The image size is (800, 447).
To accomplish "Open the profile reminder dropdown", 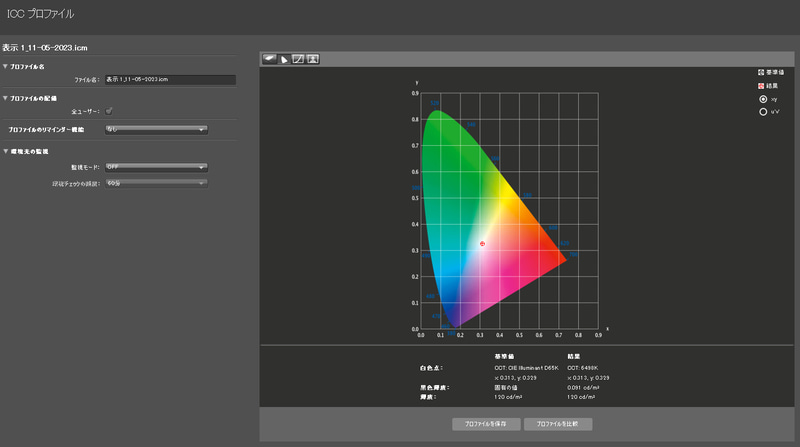I will (156, 130).
